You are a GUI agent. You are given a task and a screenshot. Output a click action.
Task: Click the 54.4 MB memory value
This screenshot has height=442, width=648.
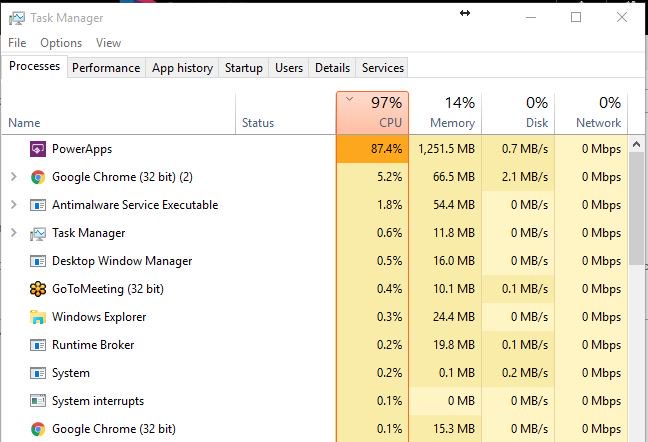pos(454,205)
